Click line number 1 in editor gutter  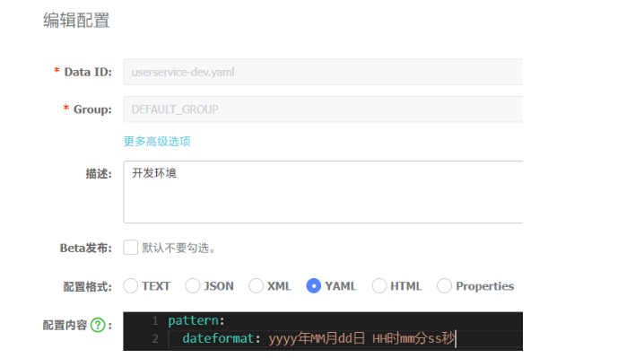coord(155,320)
